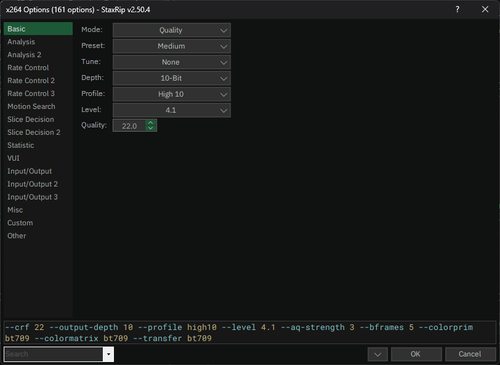Open the Profile dropdown showing High 10

172,94
